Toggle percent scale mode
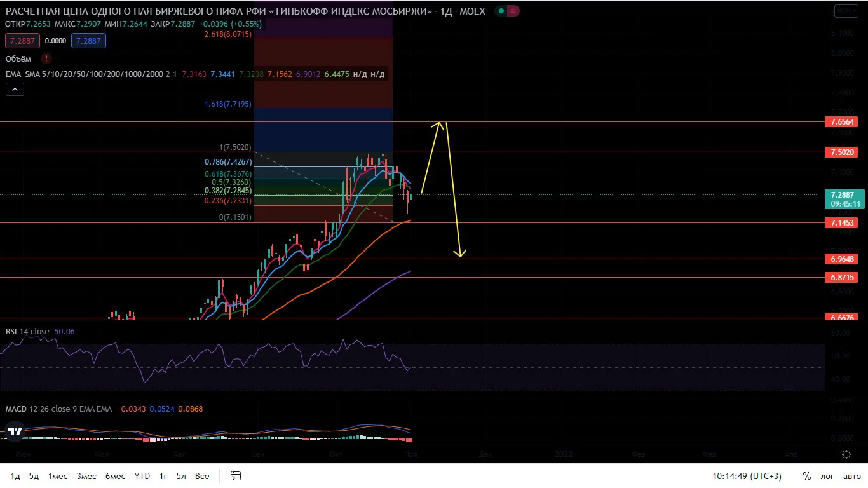The height and width of the screenshot is (488, 868). (x=807, y=476)
